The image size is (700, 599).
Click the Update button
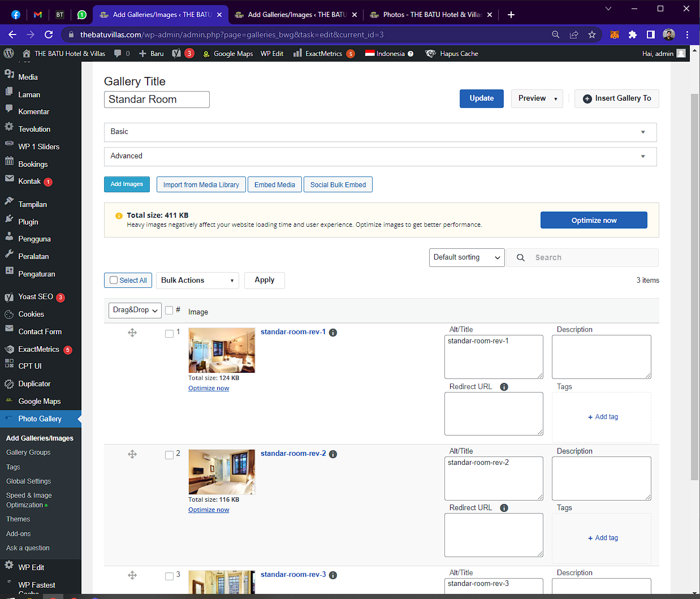[482, 98]
